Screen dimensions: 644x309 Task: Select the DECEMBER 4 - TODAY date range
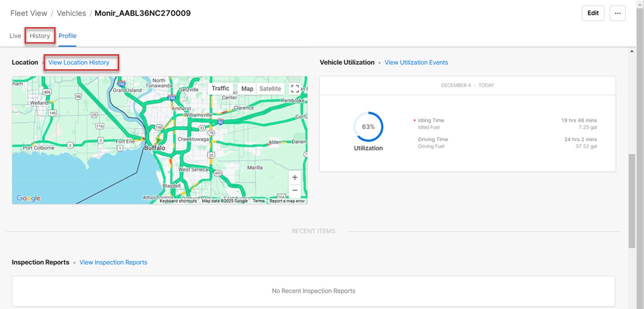[x=467, y=85]
